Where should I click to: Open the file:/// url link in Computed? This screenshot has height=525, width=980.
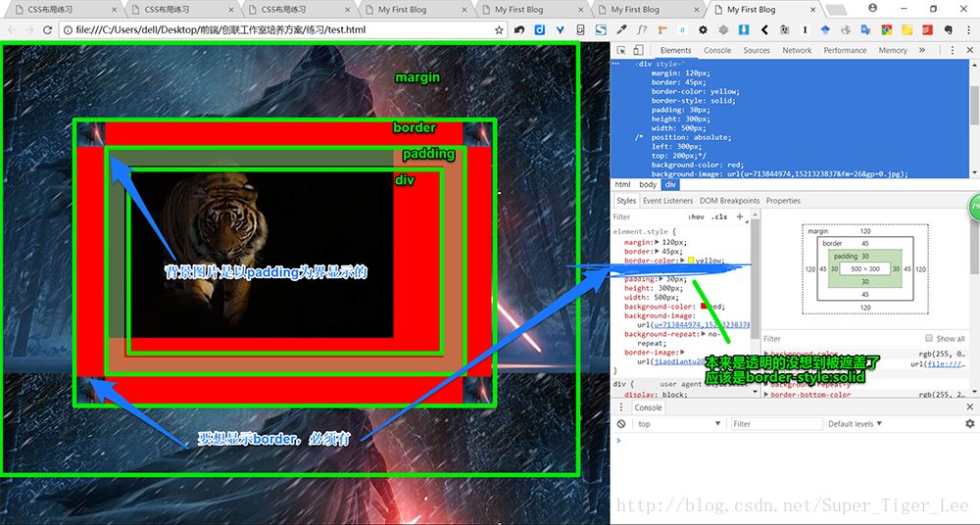(944, 363)
